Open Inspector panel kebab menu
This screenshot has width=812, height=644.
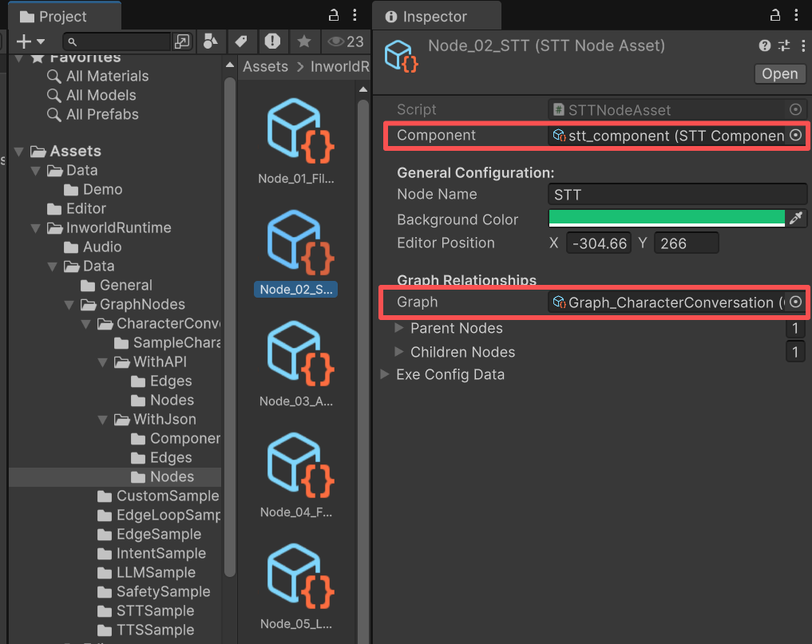click(796, 15)
